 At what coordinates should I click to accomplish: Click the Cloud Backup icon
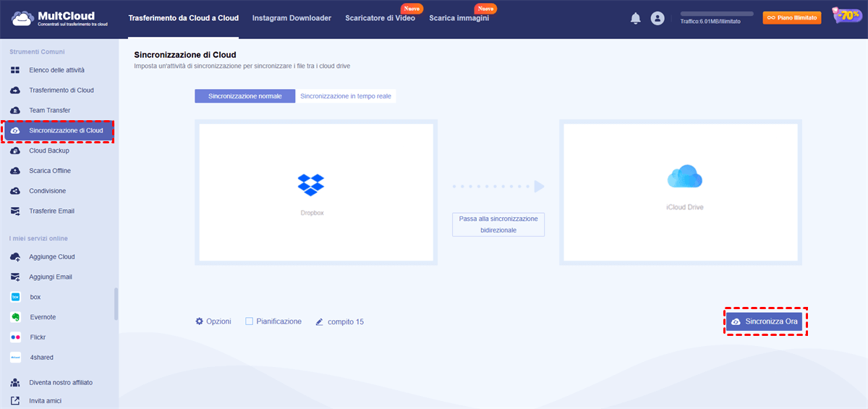point(15,151)
